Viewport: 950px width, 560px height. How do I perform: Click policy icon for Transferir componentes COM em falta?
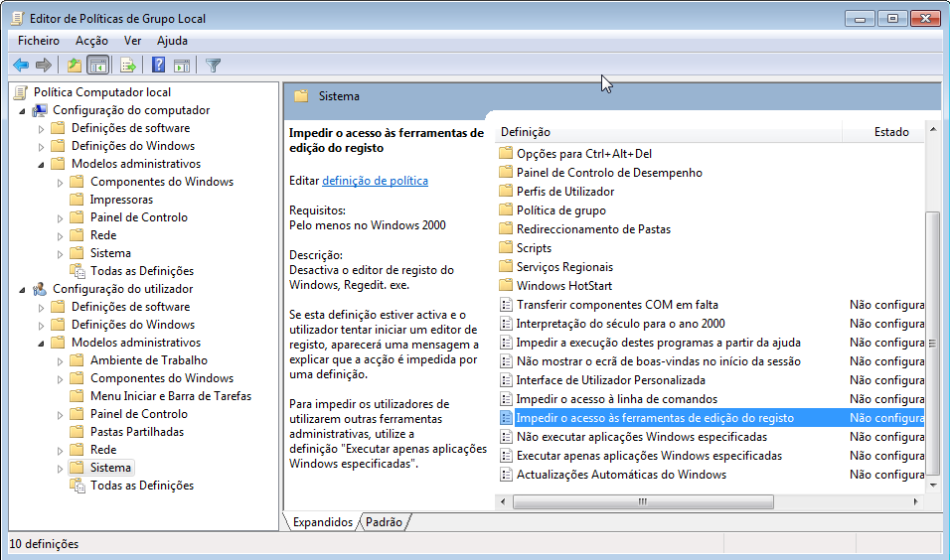point(506,305)
